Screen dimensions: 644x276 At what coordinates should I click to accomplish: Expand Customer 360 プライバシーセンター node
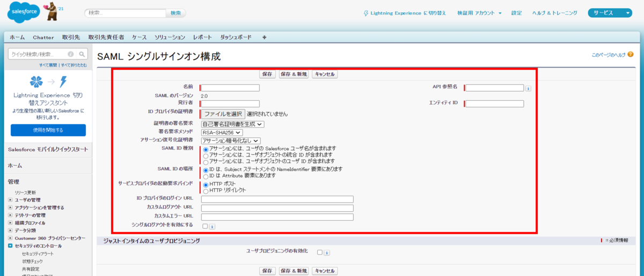point(10,238)
